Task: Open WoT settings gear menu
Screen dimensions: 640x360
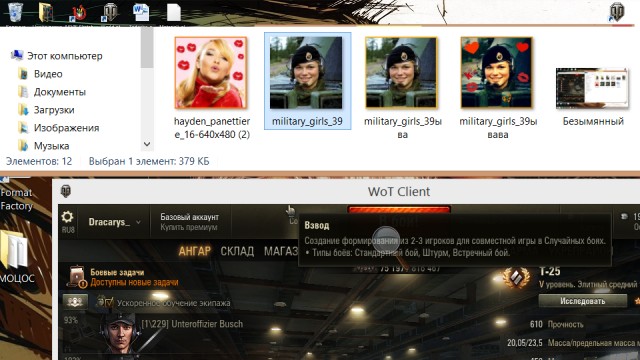Action: (67, 217)
